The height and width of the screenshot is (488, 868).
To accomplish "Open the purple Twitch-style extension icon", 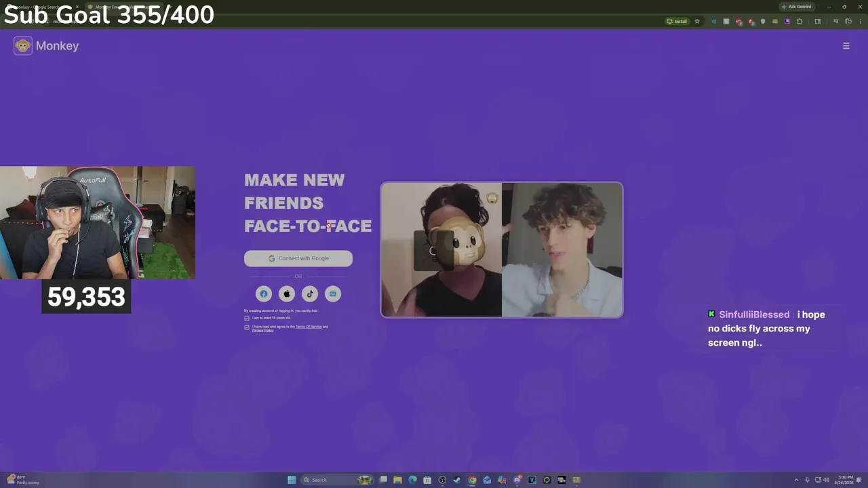I will tap(787, 21).
